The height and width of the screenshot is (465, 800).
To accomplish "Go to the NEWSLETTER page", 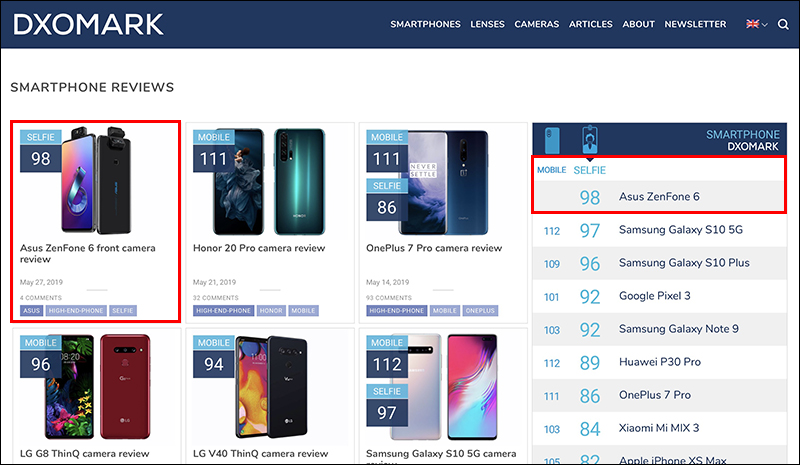I will [x=695, y=24].
